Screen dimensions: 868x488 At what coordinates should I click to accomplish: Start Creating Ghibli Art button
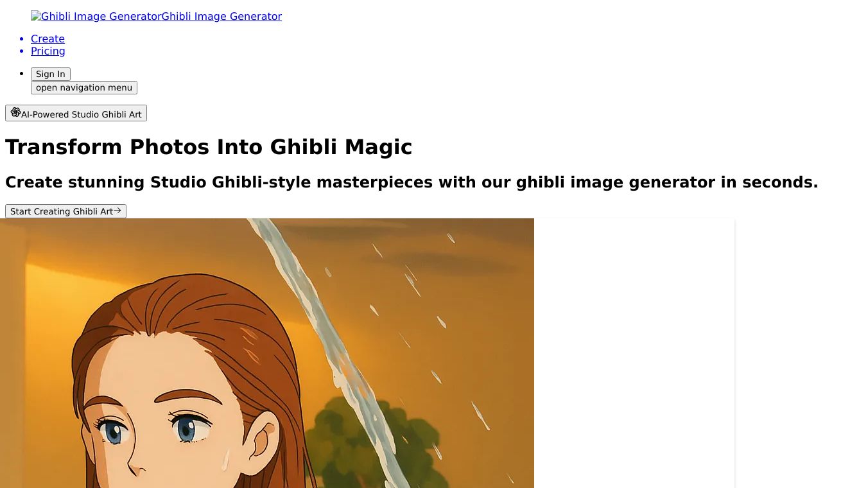pyautogui.click(x=65, y=211)
